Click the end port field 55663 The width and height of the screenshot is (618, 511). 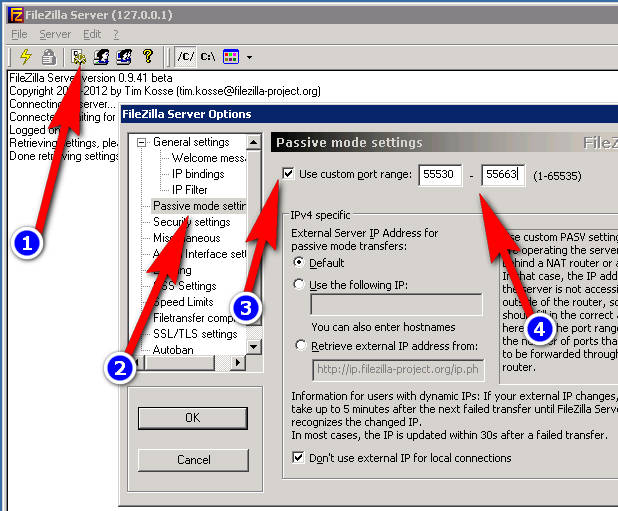tap(503, 175)
